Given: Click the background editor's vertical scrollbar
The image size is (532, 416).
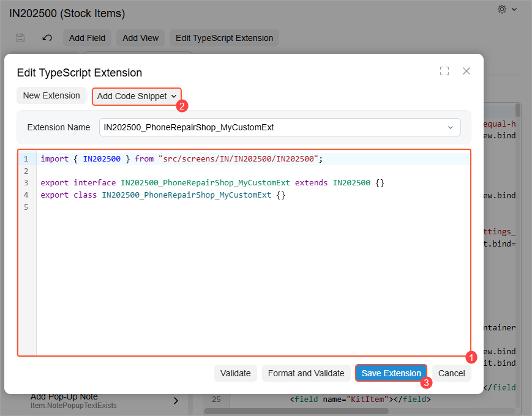Looking at the screenshot, I should point(518,245).
